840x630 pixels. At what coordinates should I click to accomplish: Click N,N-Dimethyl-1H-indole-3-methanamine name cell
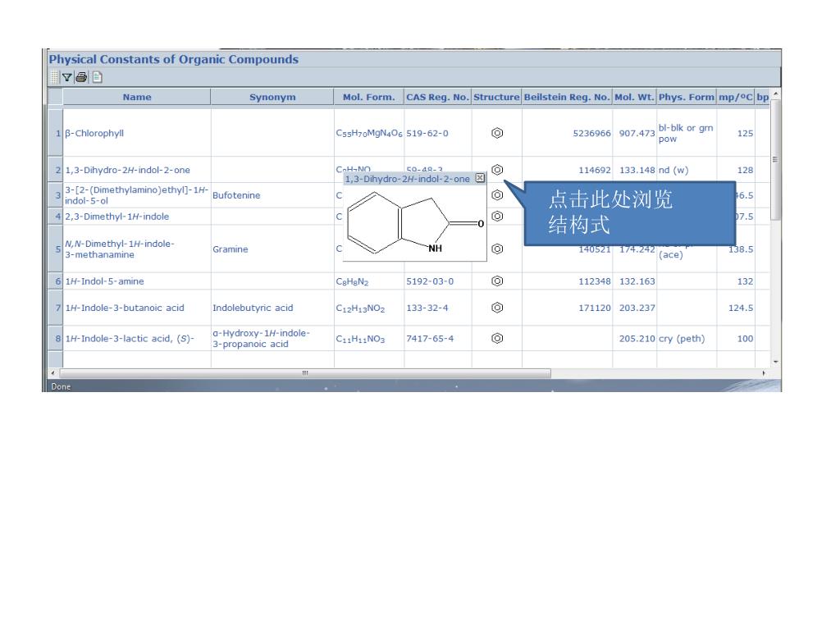click(137, 249)
